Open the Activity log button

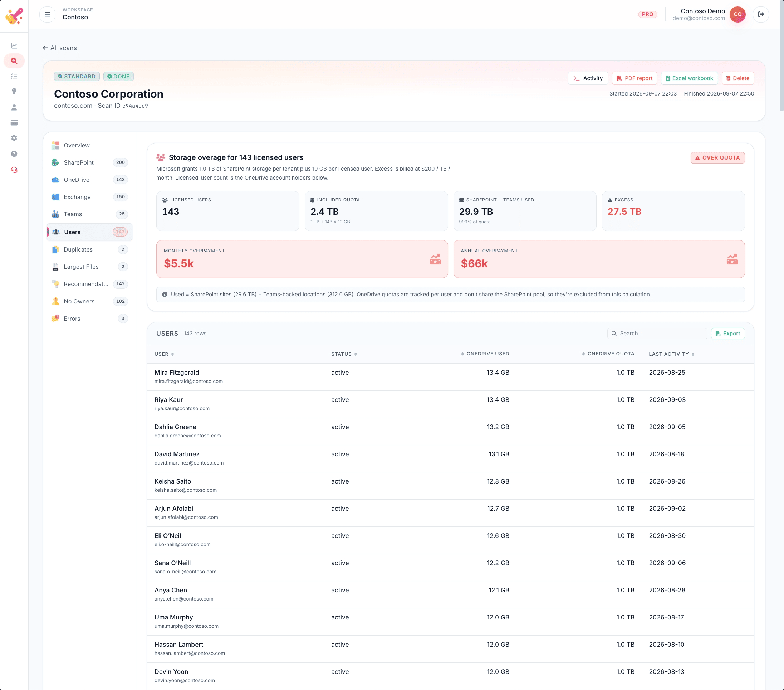(588, 78)
